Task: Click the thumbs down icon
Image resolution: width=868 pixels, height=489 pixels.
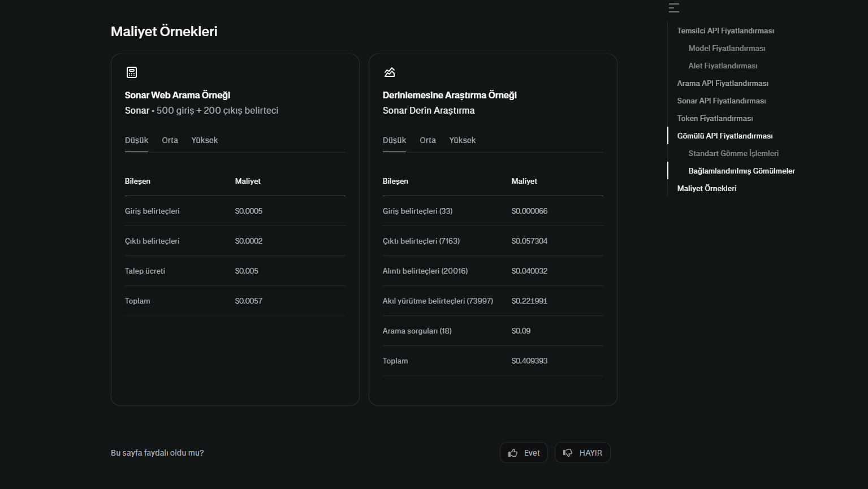Action: [568, 453]
